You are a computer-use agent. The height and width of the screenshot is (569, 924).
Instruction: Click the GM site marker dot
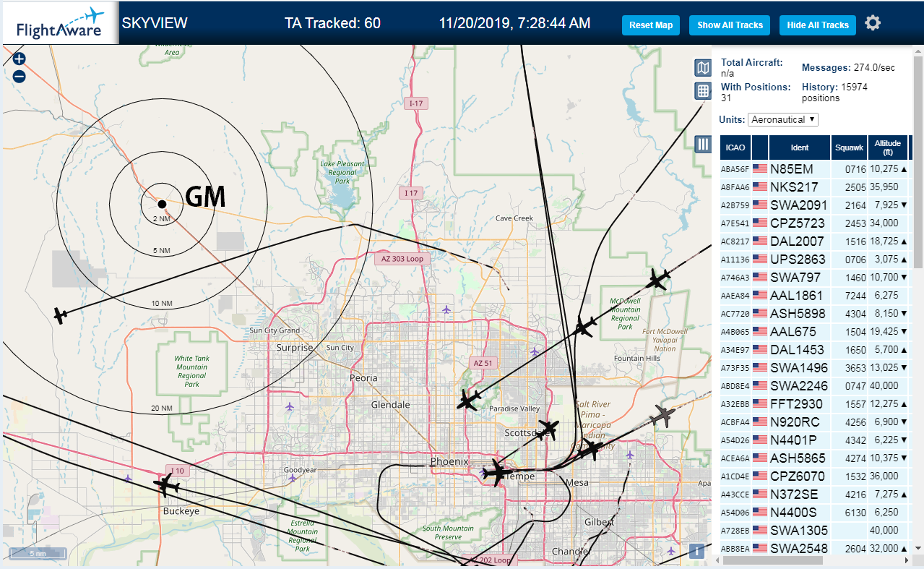[163, 204]
